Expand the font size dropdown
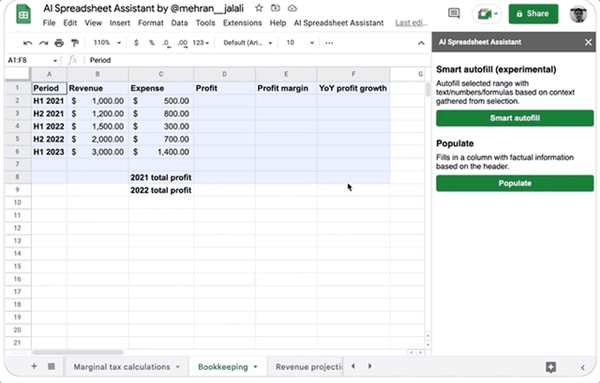 (x=300, y=43)
